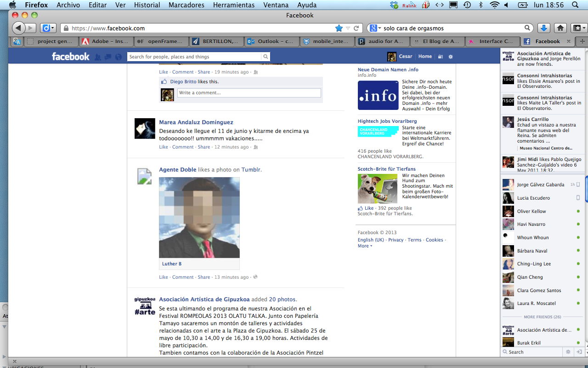Open Facebook notifications globe icon
The height and width of the screenshot is (368, 588).
pyautogui.click(x=119, y=57)
